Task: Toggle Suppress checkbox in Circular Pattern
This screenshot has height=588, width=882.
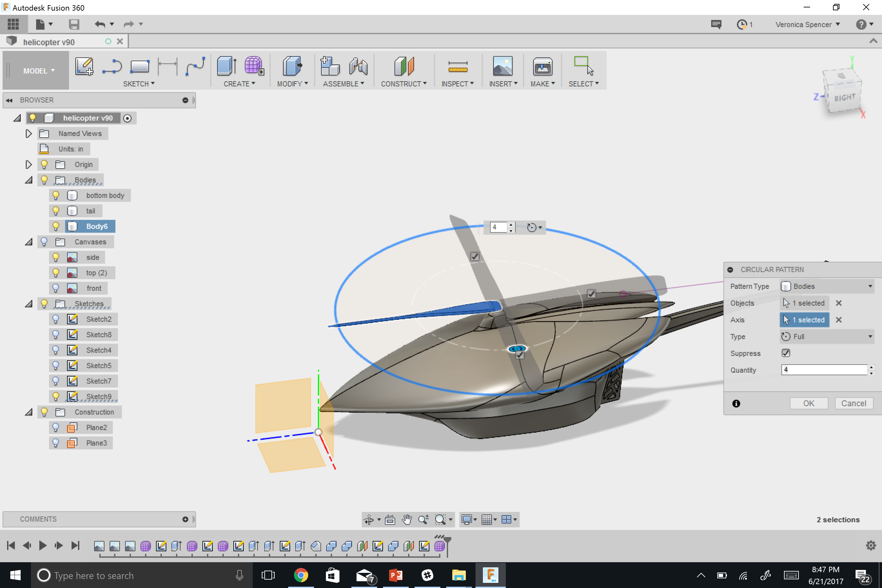Action: coord(786,353)
